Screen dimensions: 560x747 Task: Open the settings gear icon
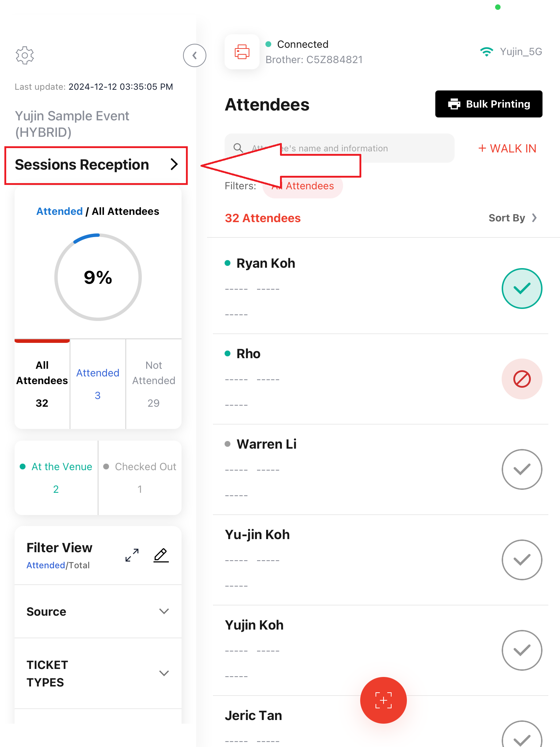click(x=25, y=55)
